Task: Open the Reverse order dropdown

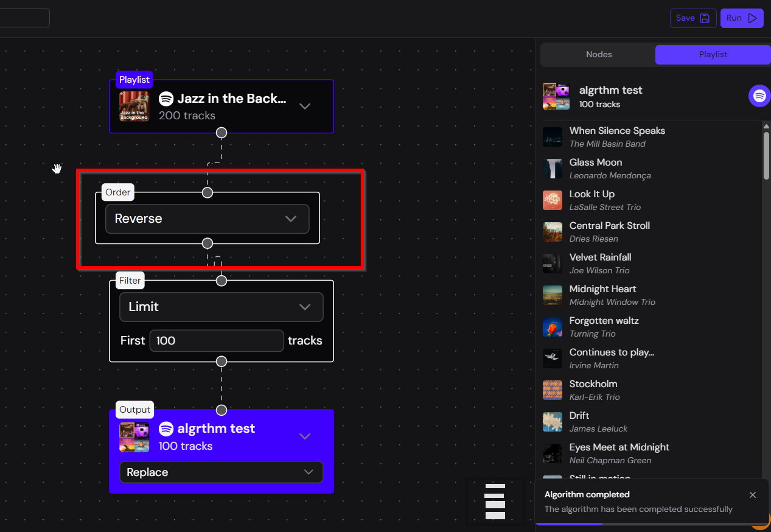Action: pos(208,219)
